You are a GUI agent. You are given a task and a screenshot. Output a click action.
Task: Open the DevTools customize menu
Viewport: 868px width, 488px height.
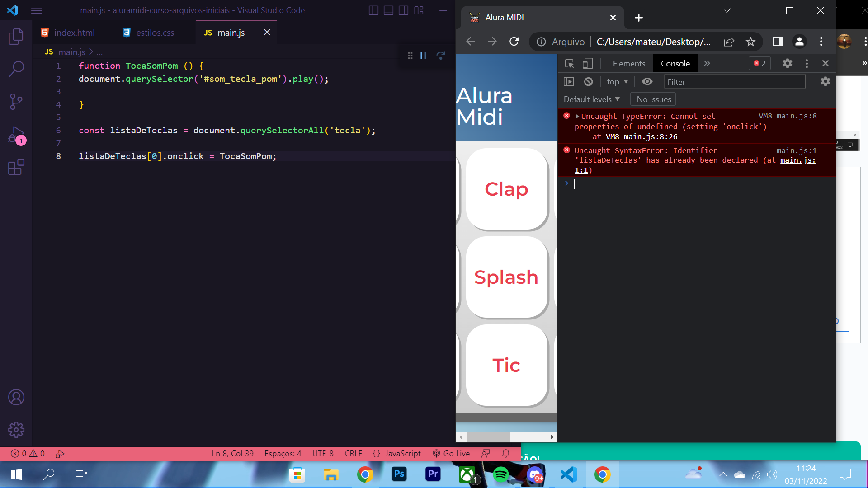click(x=807, y=64)
